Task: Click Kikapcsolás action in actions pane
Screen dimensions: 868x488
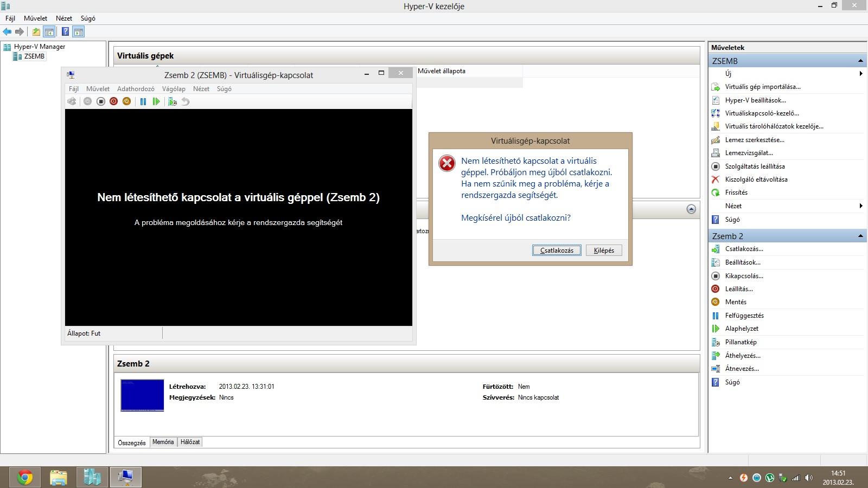Action: click(x=744, y=276)
